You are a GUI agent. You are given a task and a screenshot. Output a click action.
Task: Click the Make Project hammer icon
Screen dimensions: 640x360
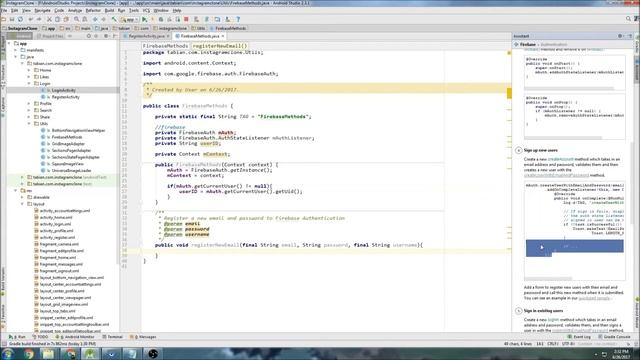pos(114,19)
